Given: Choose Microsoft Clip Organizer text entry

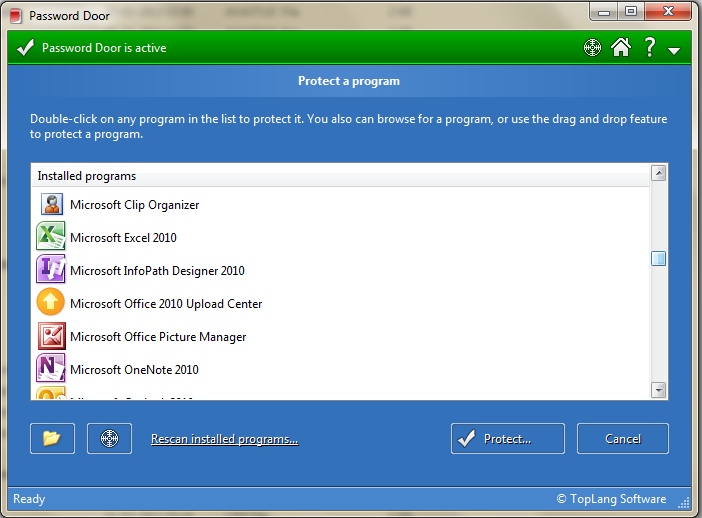Looking at the screenshot, I should [135, 205].
